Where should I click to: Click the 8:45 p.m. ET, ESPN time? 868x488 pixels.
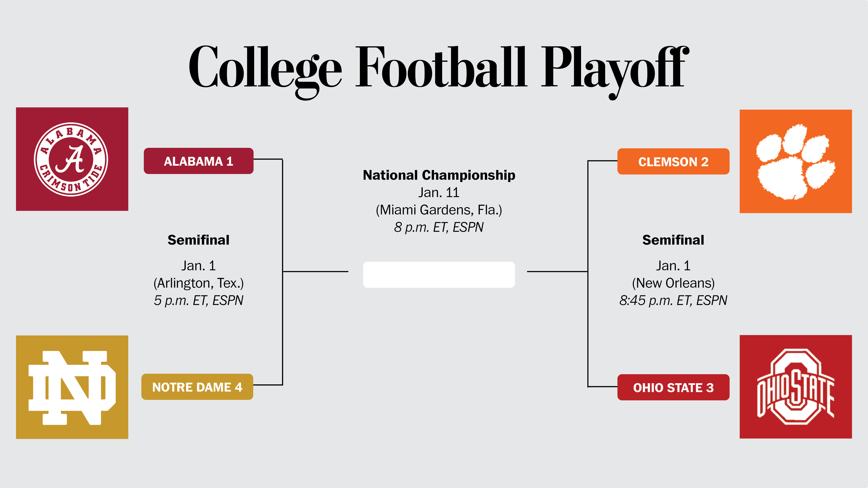coord(673,300)
